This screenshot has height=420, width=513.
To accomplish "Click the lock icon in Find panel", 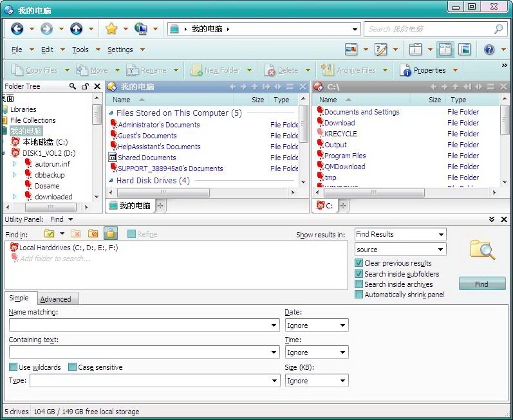I will tap(110, 234).
